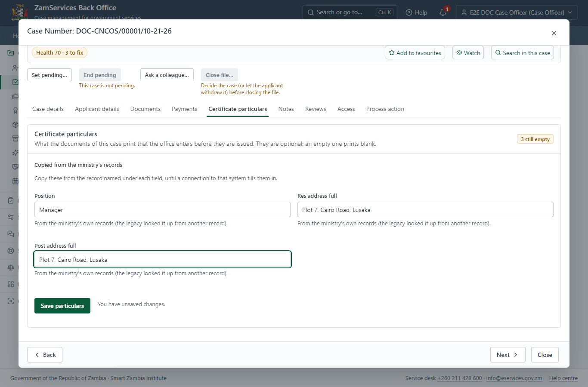Image resolution: width=588 pixels, height=387 pixels.
Task: Click the user avatar icon in the header
Action: point(464,12)
